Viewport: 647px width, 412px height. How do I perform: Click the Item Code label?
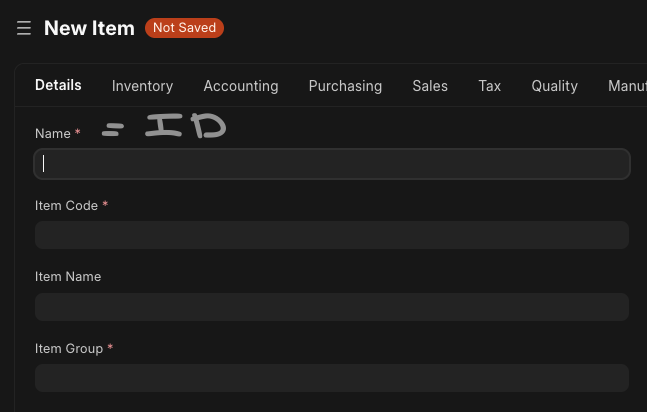[x=66, y=205]
